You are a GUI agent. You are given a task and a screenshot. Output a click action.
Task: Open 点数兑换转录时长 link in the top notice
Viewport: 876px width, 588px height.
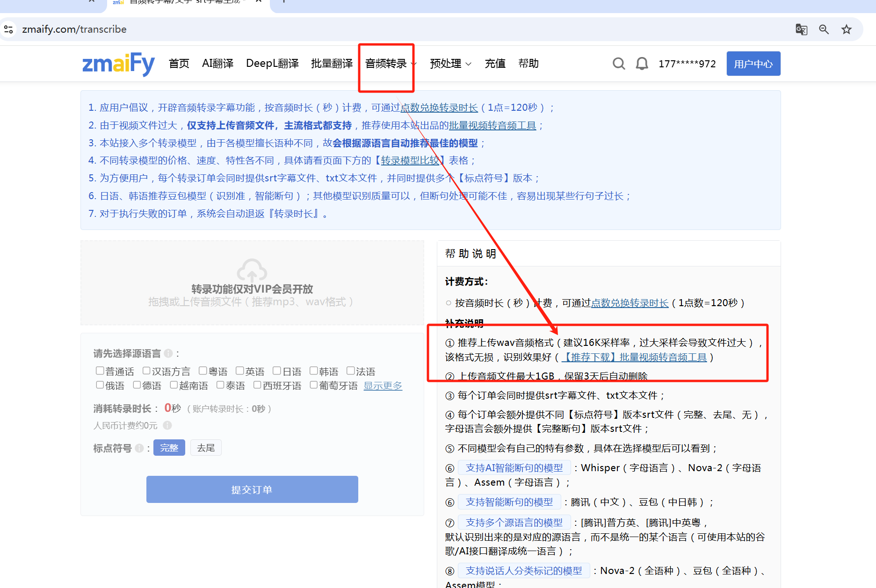(x=439, y=108)
